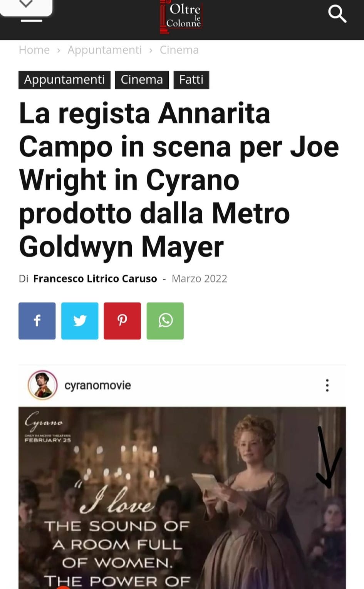Open the Cinema breadcrumb link

[x=179, y=50]
